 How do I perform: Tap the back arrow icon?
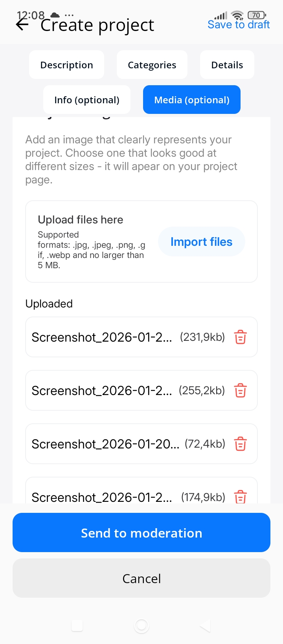click(x=22, y=25)
